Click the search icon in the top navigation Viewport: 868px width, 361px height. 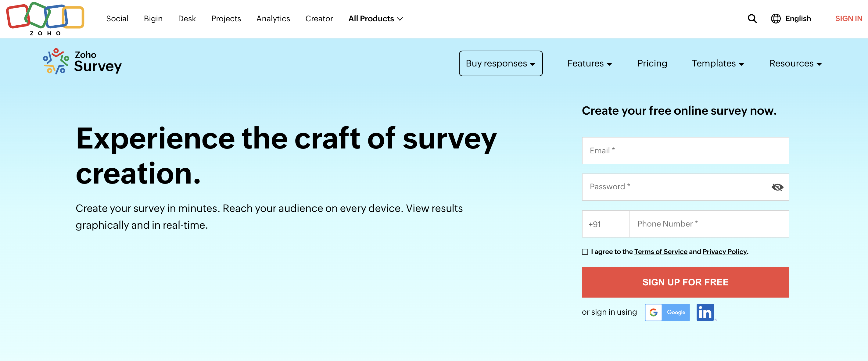pos(752,18)
